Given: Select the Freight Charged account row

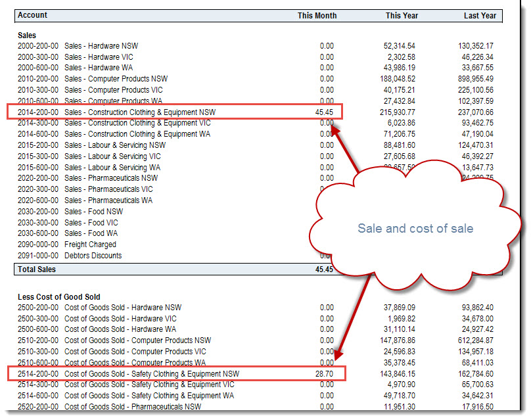Looking at the screenshot, I should (x=67, y=245).
